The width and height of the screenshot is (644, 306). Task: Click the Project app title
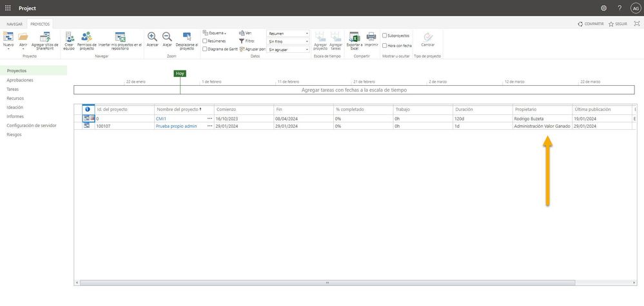tap(27, 8)
